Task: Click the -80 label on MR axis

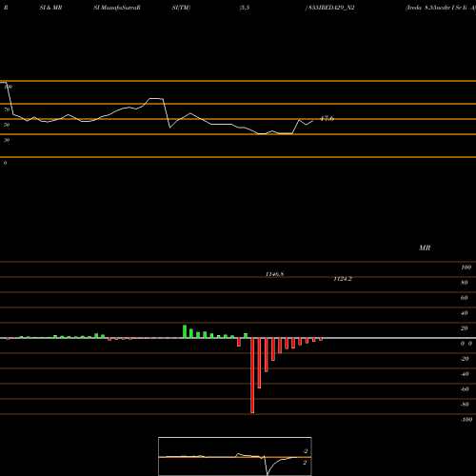Action: tap(465, 405)
